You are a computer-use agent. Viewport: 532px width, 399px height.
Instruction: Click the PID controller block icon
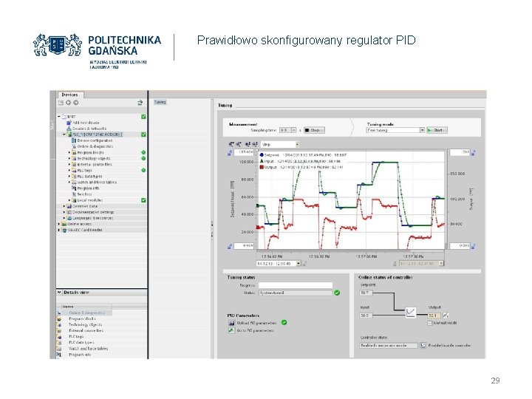(x=411, y=312)
